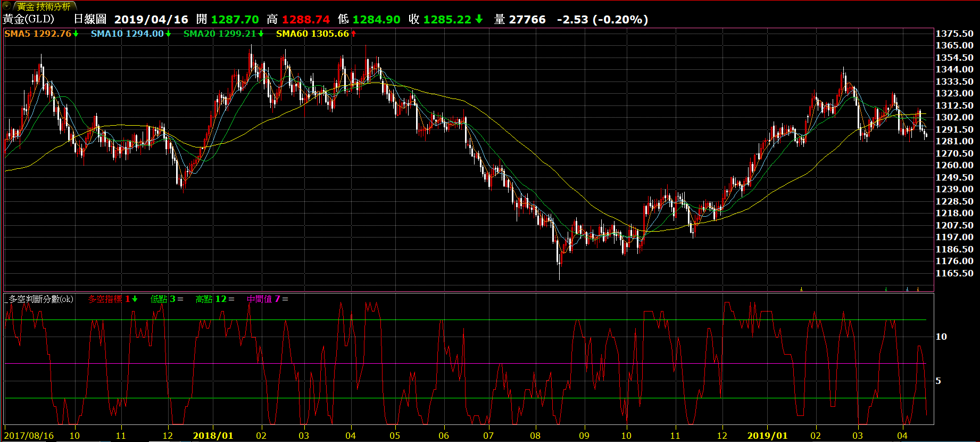Click the 日線圖 chart period label
980x442 pixels.
click(90, 20)
